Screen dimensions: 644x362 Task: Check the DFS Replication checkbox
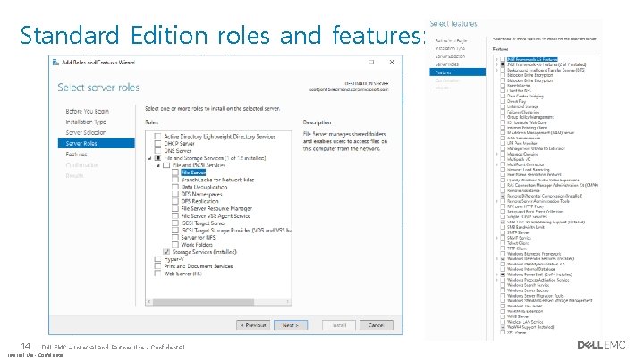click(x=175, y=201)
